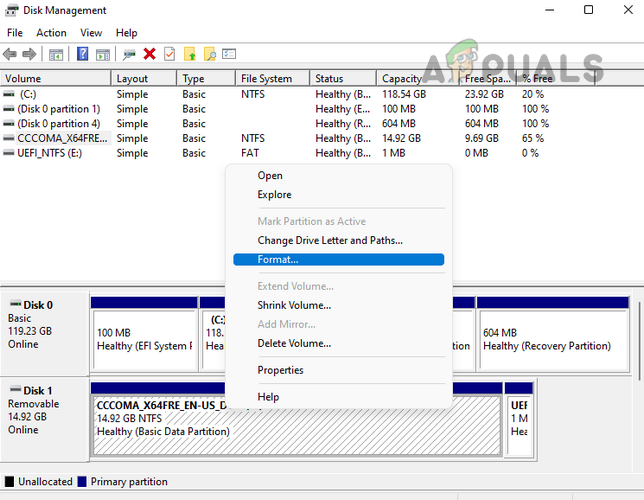Choose Open from the context menu

coord(339,175)
